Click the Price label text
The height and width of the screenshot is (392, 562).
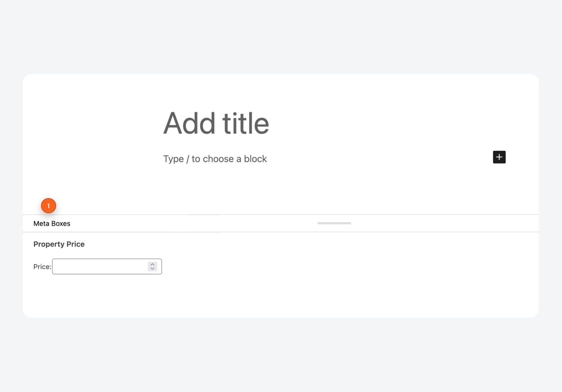click(42, 266)
